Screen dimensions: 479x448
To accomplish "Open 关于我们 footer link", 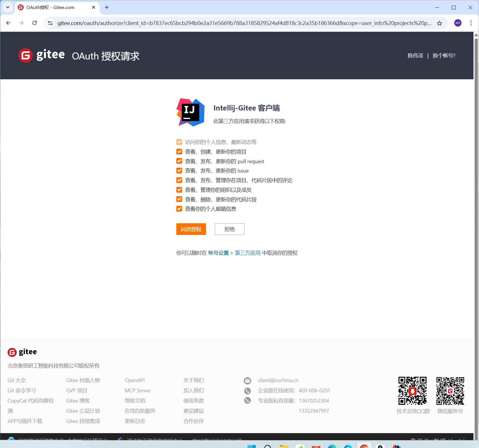I will [194, 380].
